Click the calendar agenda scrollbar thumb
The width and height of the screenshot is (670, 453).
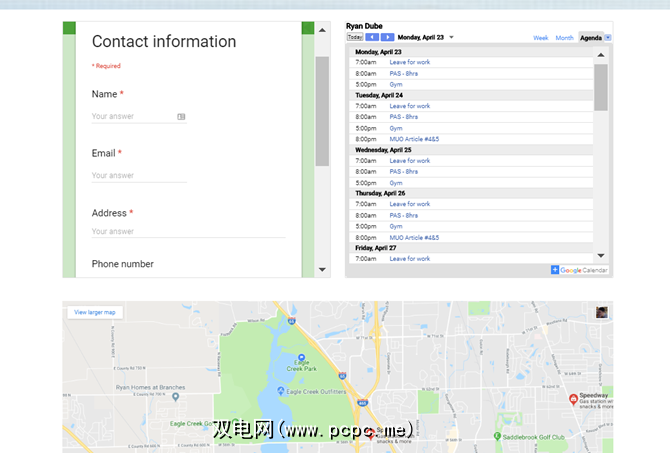click(x=601, y=87)
